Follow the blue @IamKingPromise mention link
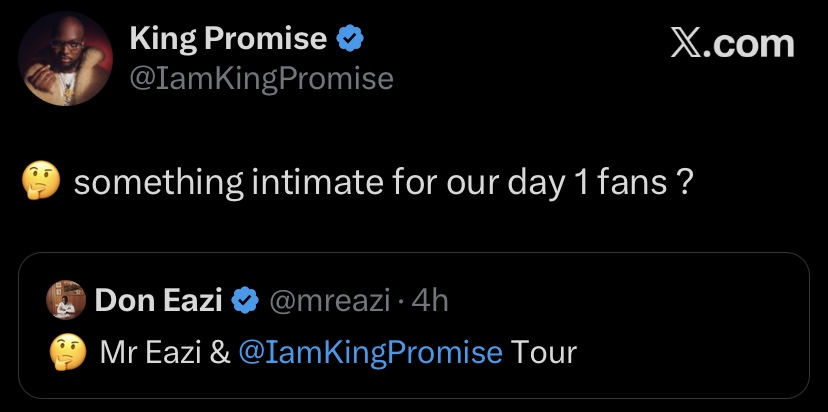This screenshot has width=828, height=412. click(370, 352)
